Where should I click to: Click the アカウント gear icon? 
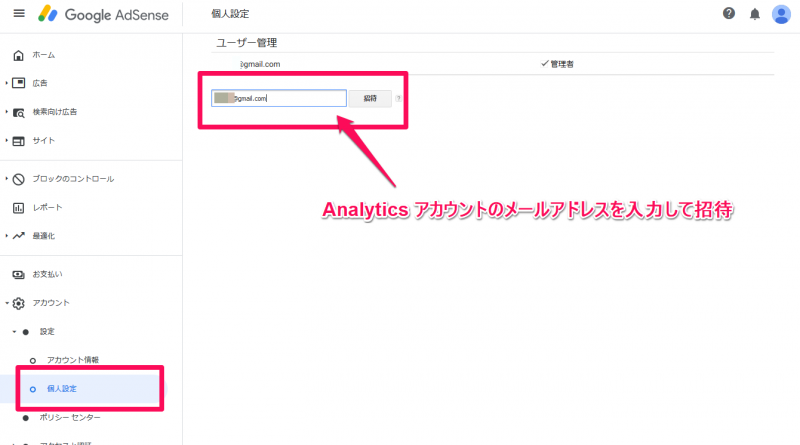[18, 303]
